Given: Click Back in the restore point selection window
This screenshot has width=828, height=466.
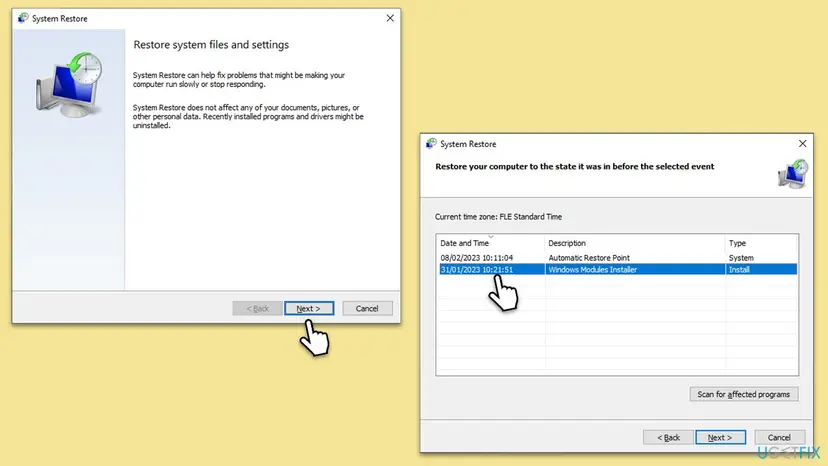Looking at the screenshot, I should 668,437.
